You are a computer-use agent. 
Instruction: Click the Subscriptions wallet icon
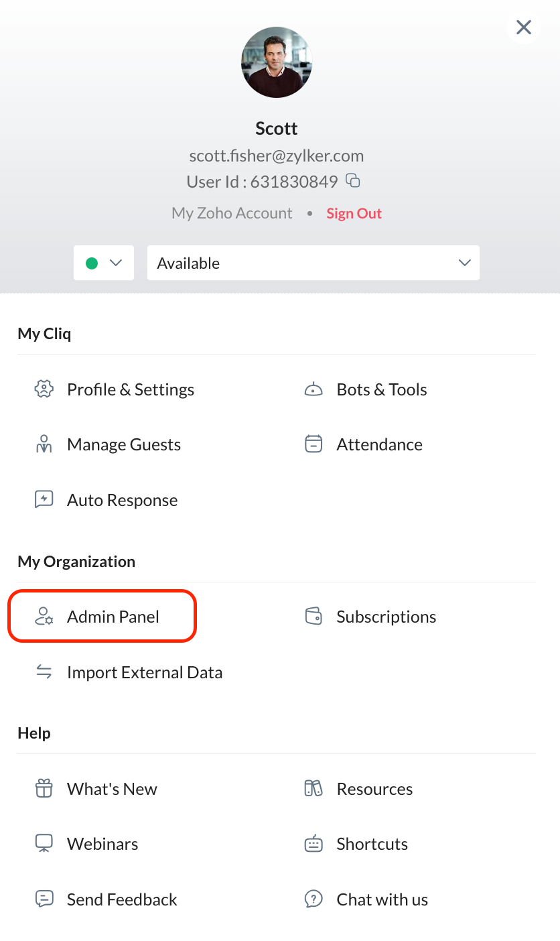[x=313, y=617]
